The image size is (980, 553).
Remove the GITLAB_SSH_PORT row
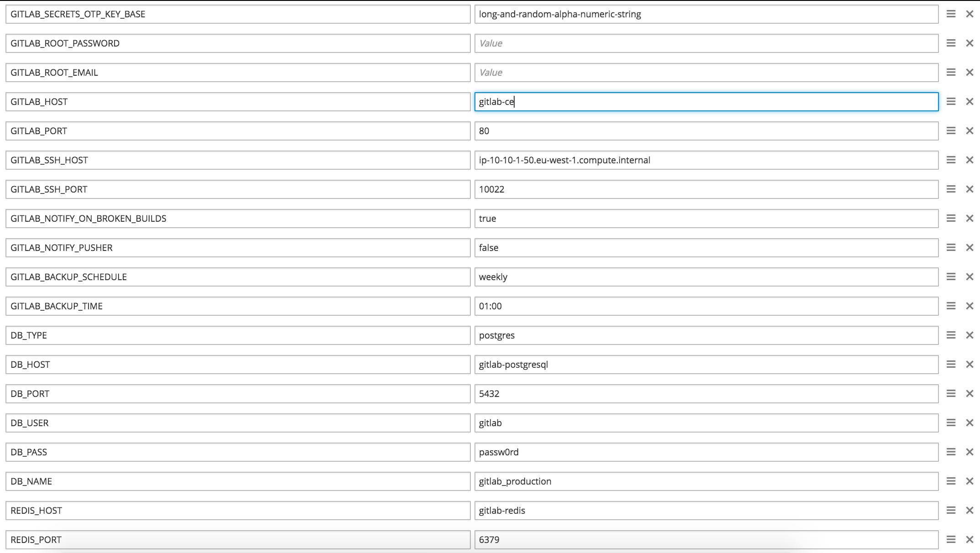970,189
